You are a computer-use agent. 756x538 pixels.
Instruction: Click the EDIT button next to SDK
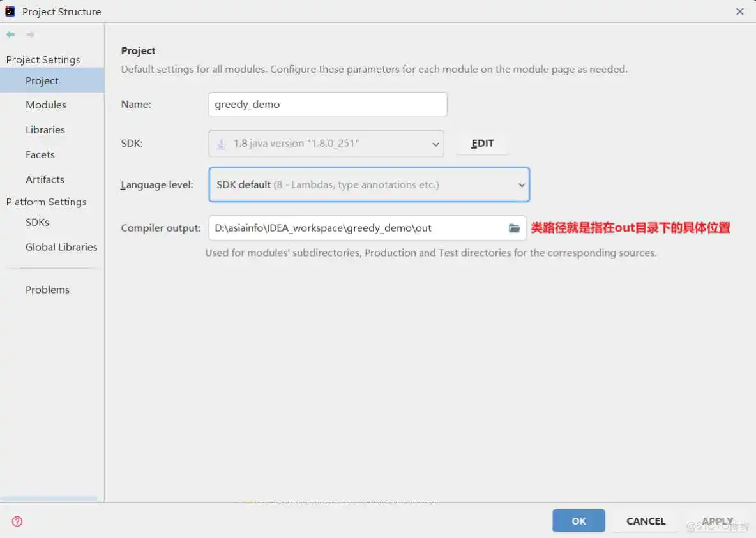pos(482,144)
